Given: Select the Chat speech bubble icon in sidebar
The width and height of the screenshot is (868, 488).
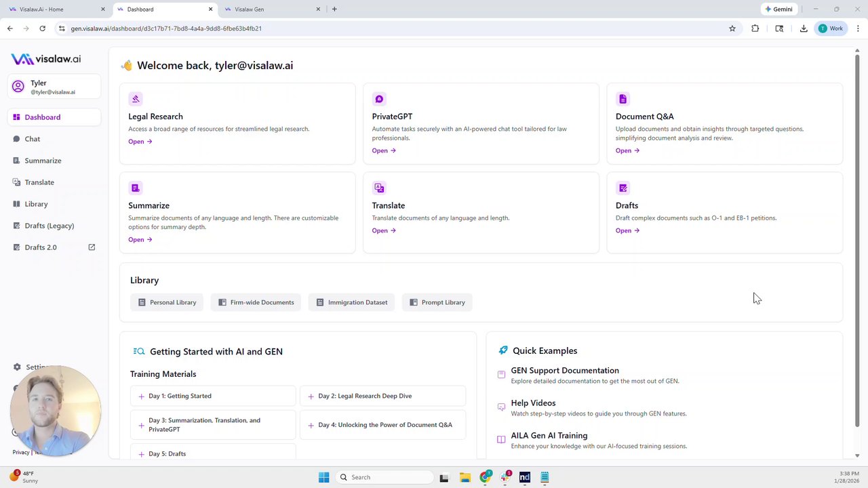Looking at the screenshot, I should [17, 139].
